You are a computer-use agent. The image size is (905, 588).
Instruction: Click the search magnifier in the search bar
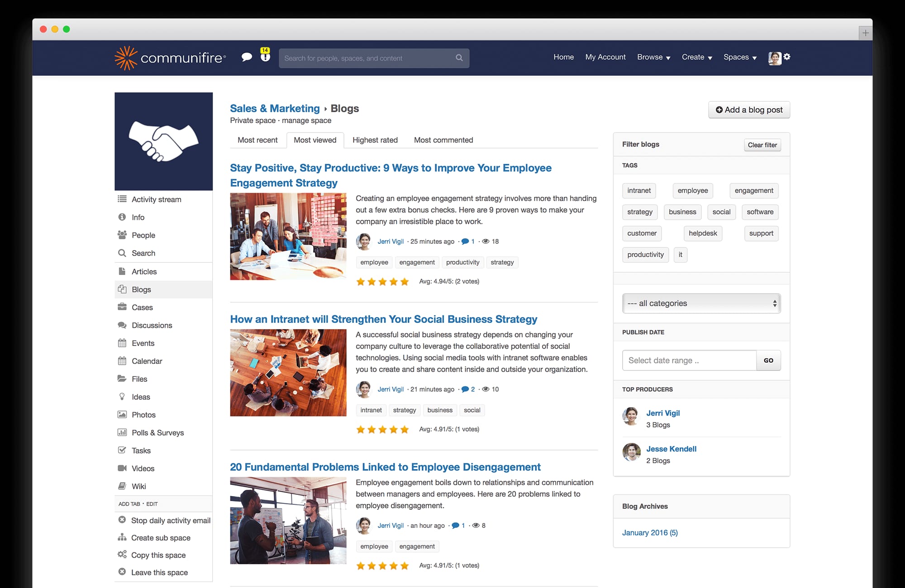[459, 58]
